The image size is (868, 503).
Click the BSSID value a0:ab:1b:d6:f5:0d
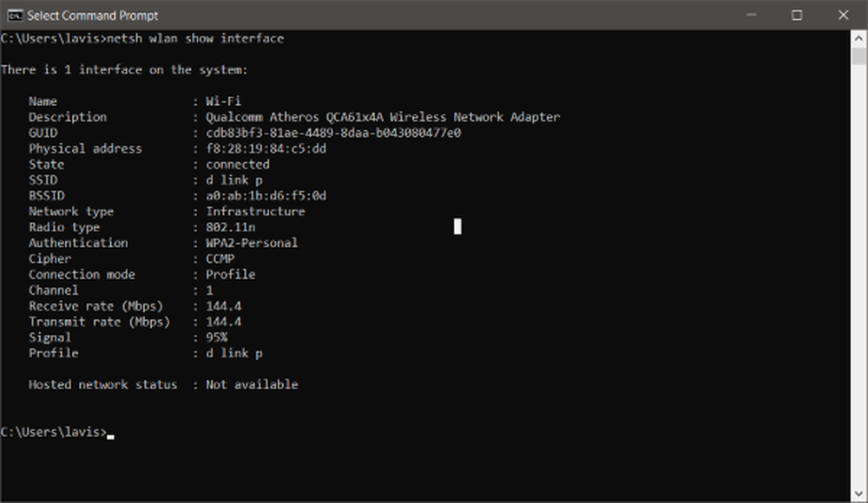(266, 195)
